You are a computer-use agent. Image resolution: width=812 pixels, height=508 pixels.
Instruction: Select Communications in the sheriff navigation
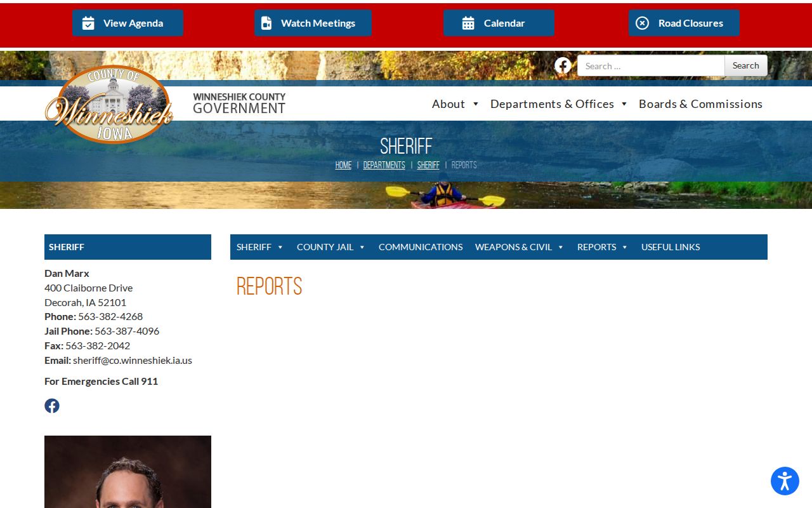(x=421, y=247)
